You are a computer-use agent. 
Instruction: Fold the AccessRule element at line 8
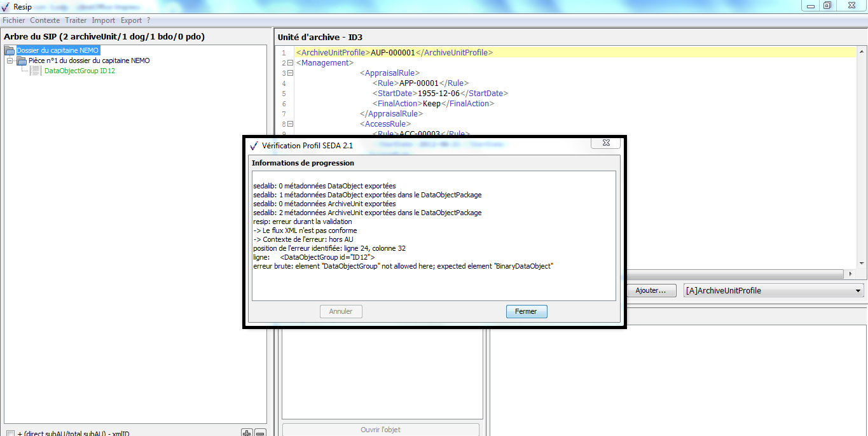click(290, 124)
